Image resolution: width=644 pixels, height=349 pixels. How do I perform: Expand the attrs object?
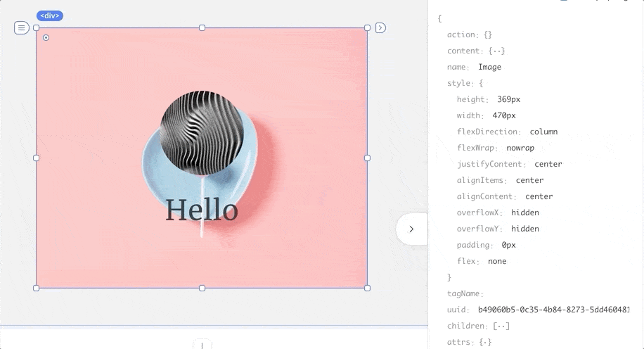point(486,342)
